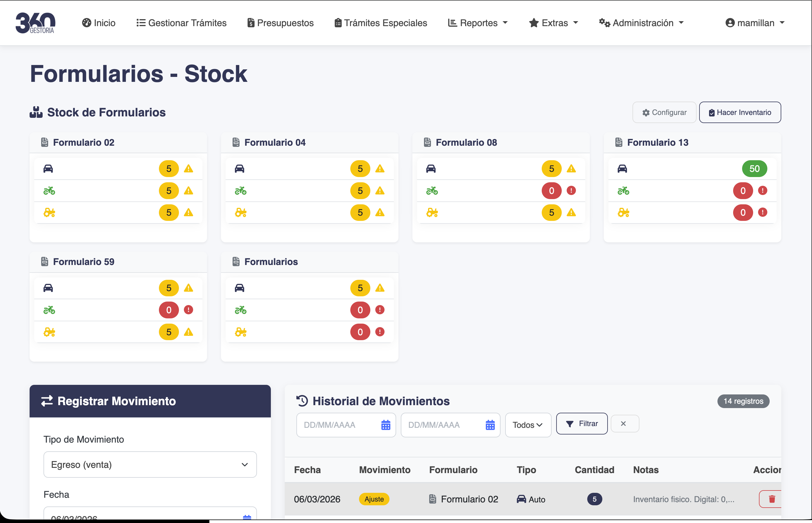The width and height of the screenshot is (812, 523).
Task: Click the tractor icon in Formulario 08 card
Action: [x=432, y=213]
